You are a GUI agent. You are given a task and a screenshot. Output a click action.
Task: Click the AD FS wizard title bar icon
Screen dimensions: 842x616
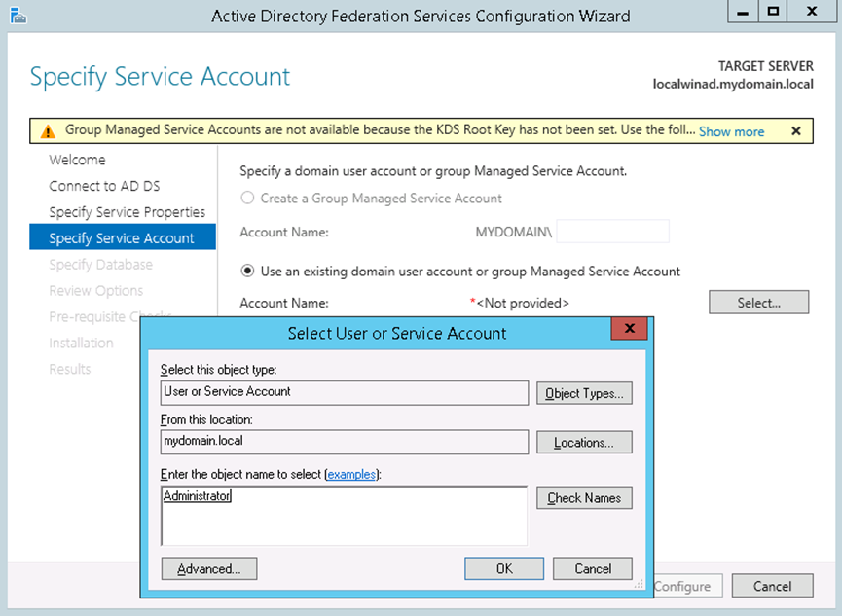click(x=18, y=16)
